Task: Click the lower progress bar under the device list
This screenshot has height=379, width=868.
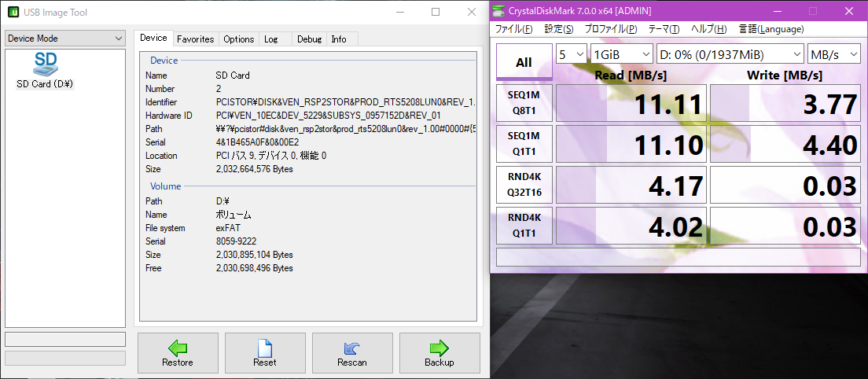Action: tap(65, 358)
